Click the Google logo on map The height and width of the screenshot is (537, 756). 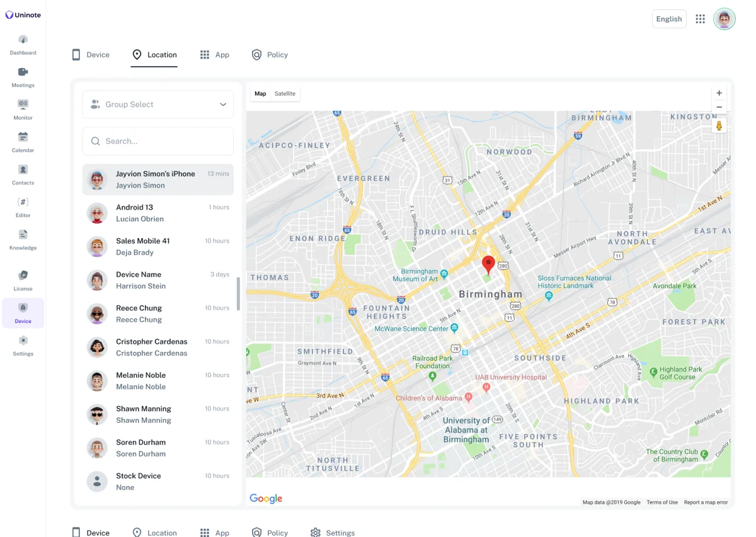[266, 499]
